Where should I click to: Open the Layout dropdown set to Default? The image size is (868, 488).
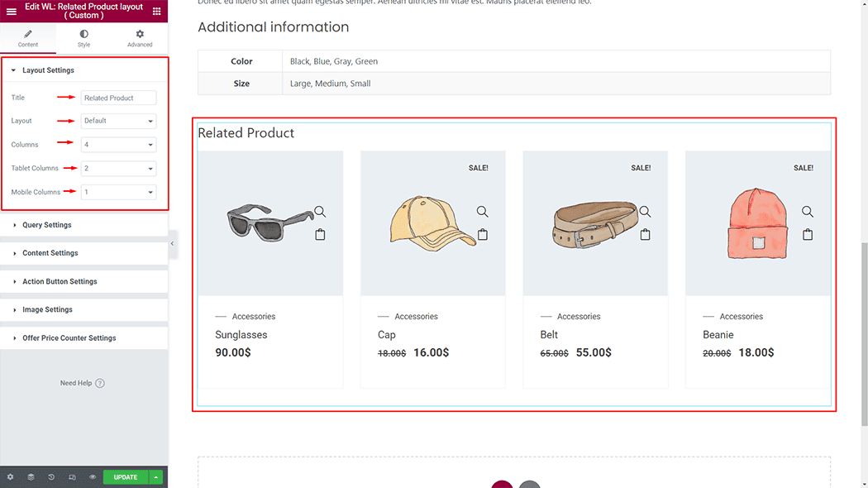pos(119,121)
